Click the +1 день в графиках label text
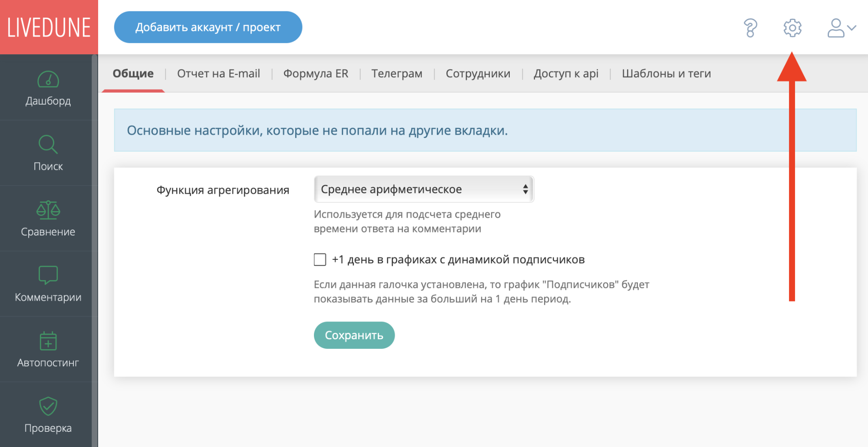This screenshot has width=868, height=447. tap(458, 259)
